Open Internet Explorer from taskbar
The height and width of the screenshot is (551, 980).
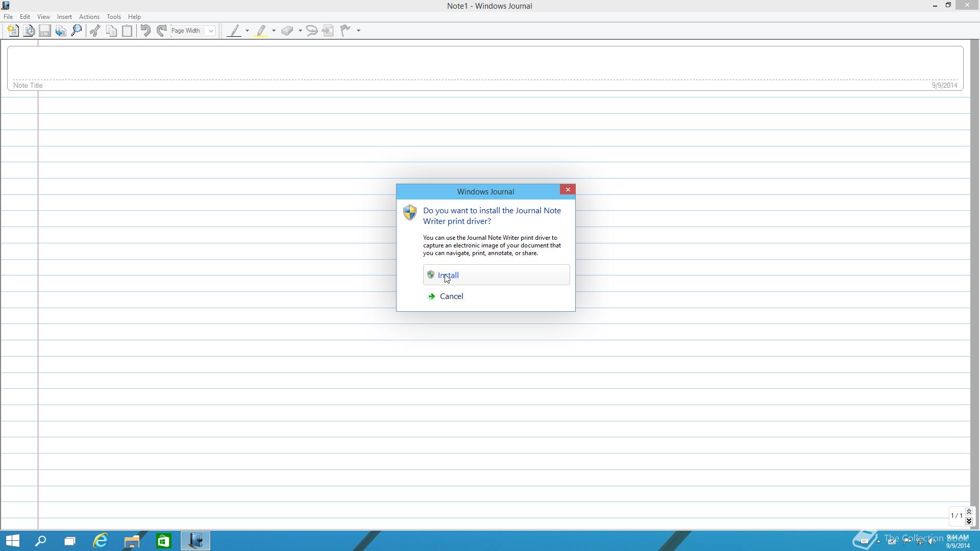point(101,541)
